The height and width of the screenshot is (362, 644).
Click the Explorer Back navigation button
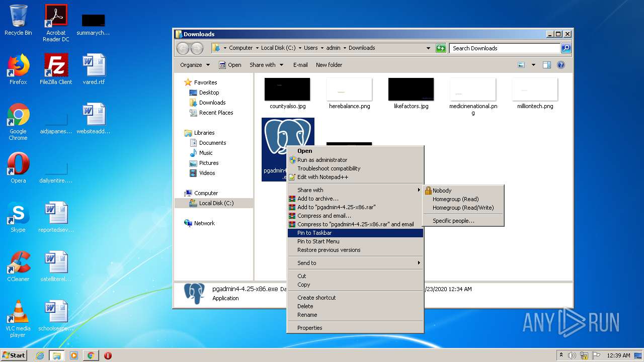pyautogui.click(x=183, y=48)
